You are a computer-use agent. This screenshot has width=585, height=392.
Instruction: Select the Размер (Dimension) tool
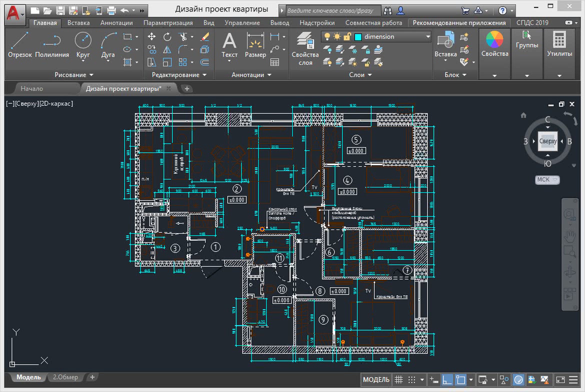coord(255,44)
